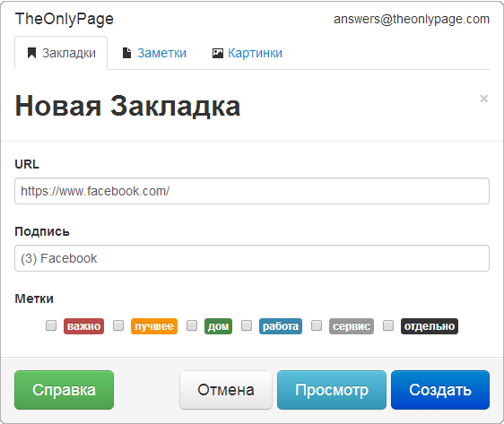Image resolution: width=504 pixels, height=424 pixels.
Task: Tick the checkbox for the лучшее tag
Action: [x=118, y=325]
